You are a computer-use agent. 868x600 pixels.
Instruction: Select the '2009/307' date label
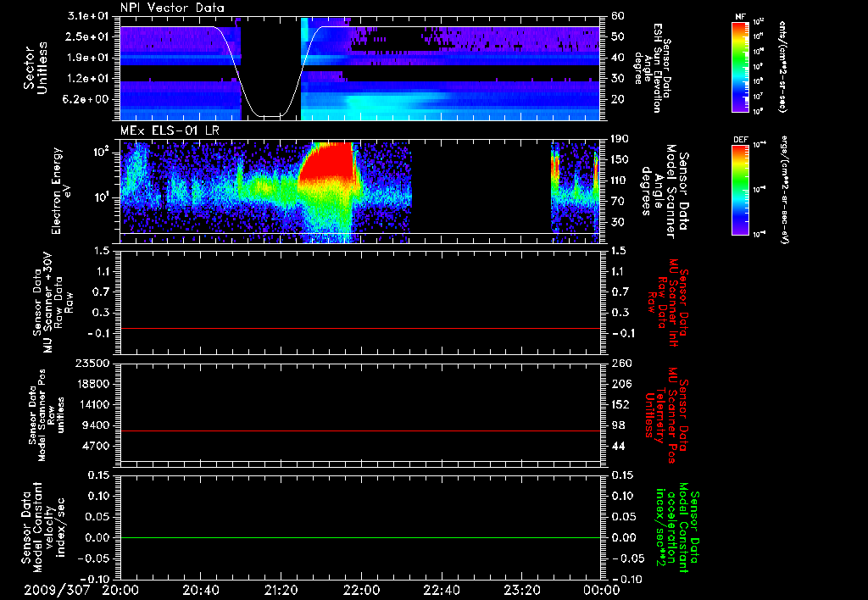57,590
